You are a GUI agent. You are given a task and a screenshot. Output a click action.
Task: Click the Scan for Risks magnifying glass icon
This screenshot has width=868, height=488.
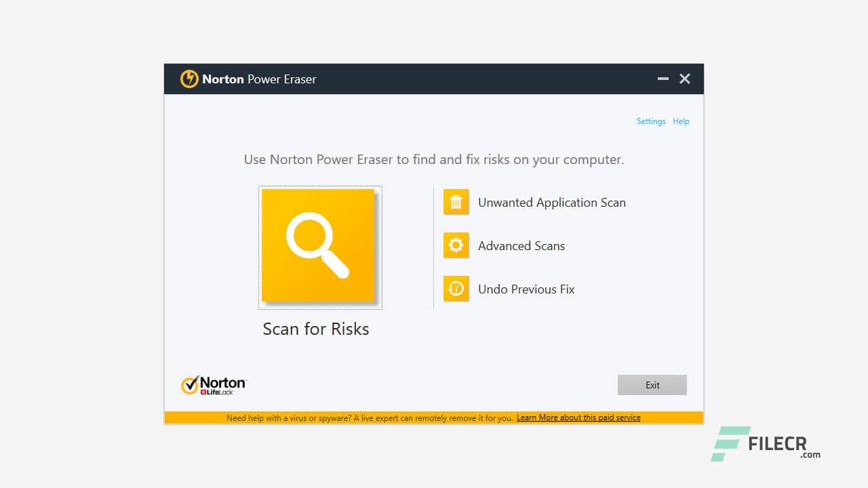click(x=319, y=246)
